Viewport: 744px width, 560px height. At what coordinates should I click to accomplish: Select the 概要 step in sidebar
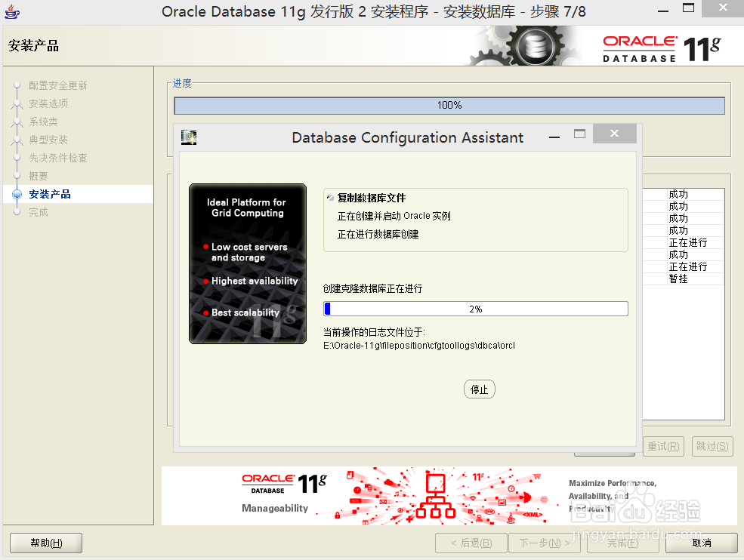tap(39, 176)
